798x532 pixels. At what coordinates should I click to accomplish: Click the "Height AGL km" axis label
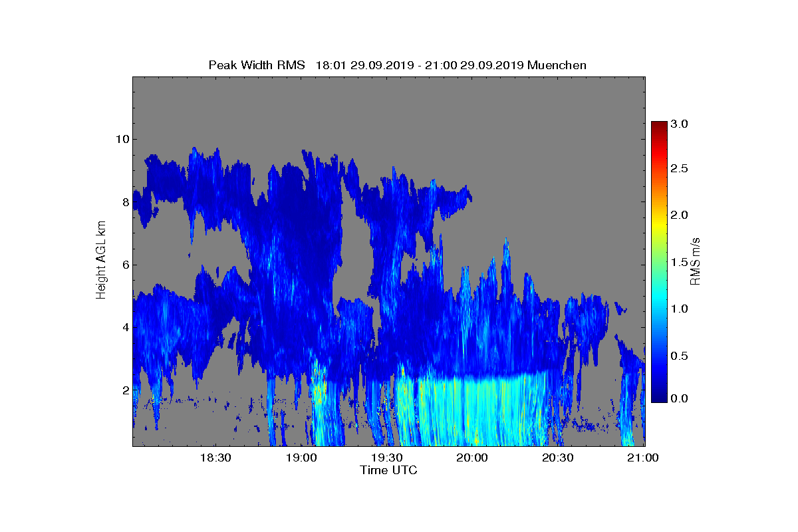101,261
